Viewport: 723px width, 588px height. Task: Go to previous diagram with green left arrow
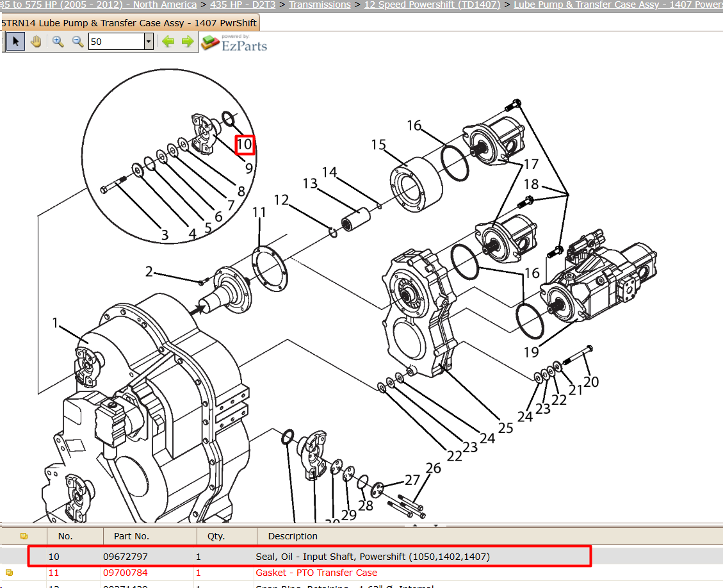coord(168,42)
